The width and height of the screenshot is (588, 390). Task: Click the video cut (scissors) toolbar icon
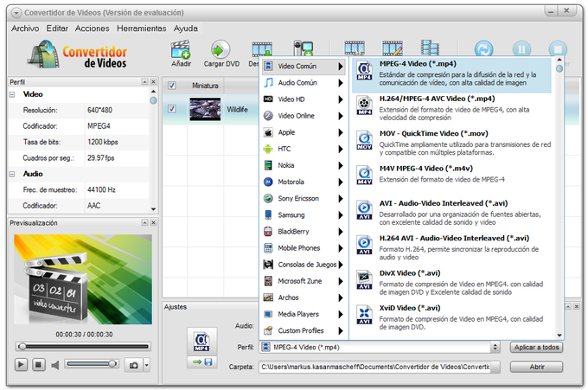(x=355, y=48)
